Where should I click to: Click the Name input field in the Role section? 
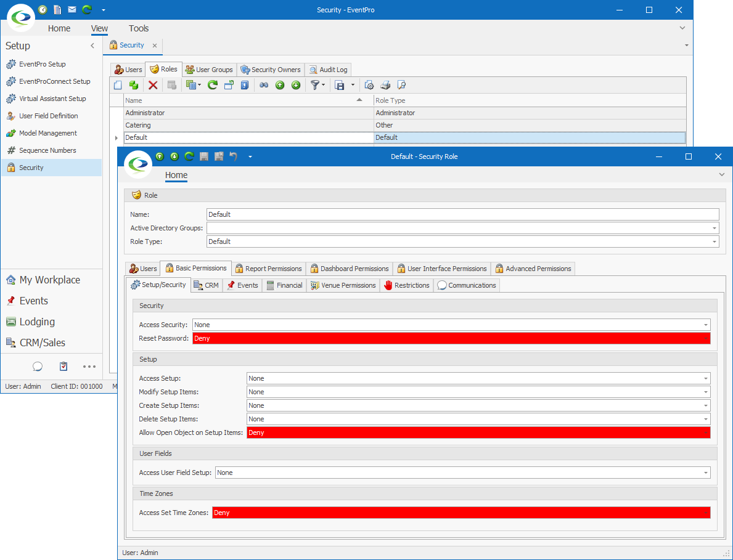pos(462,214)
